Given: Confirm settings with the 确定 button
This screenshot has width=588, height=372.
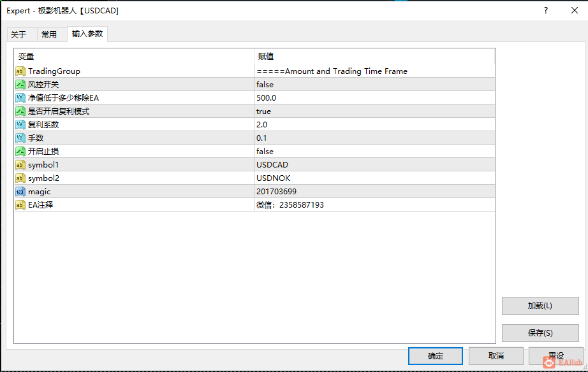Looking at the screenshot, I should pyautogui.click(x=436, y=356).
